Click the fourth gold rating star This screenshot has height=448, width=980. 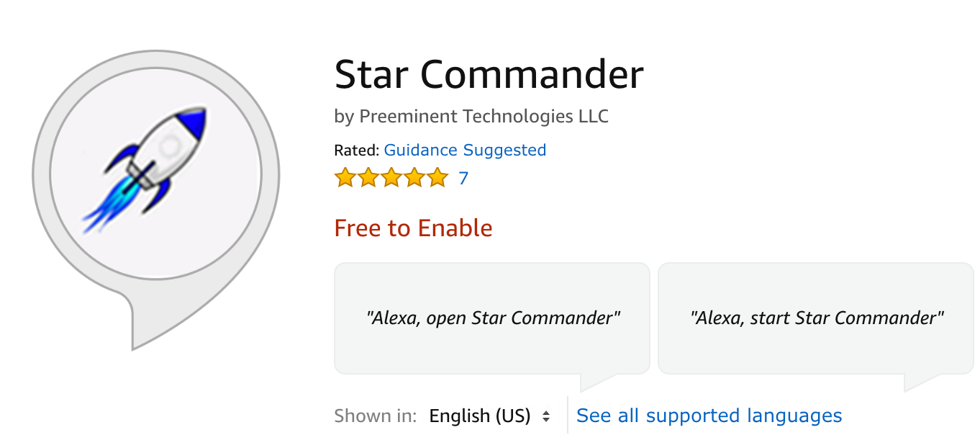tap(414, 178)
